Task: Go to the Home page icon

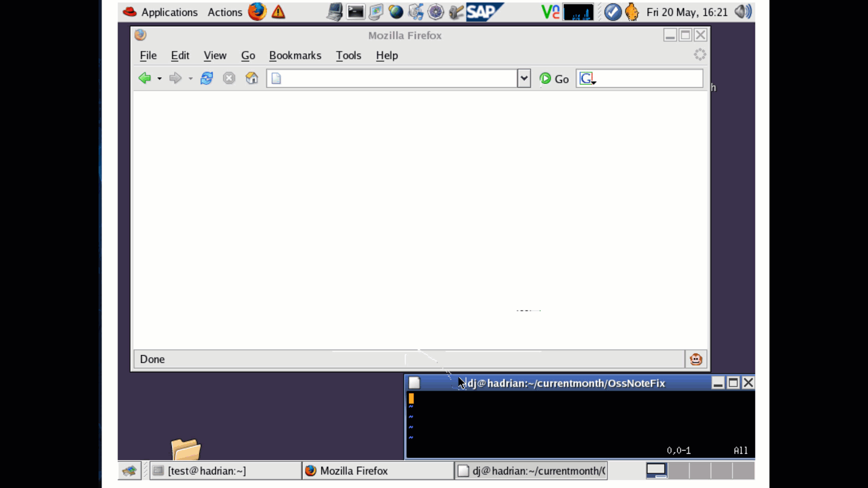Action: (x=252, y=78)
